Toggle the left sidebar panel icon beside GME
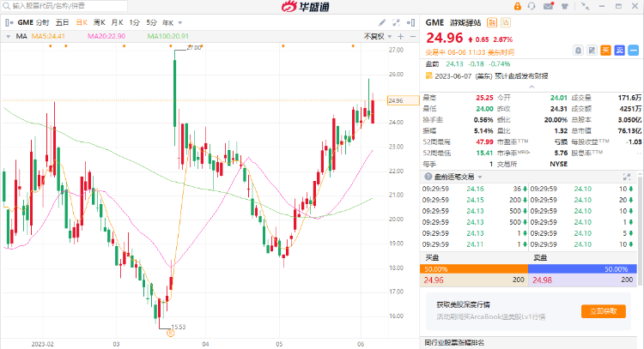Screen dimensions: 644x349 pyautogui.click(x=9, y=22)
